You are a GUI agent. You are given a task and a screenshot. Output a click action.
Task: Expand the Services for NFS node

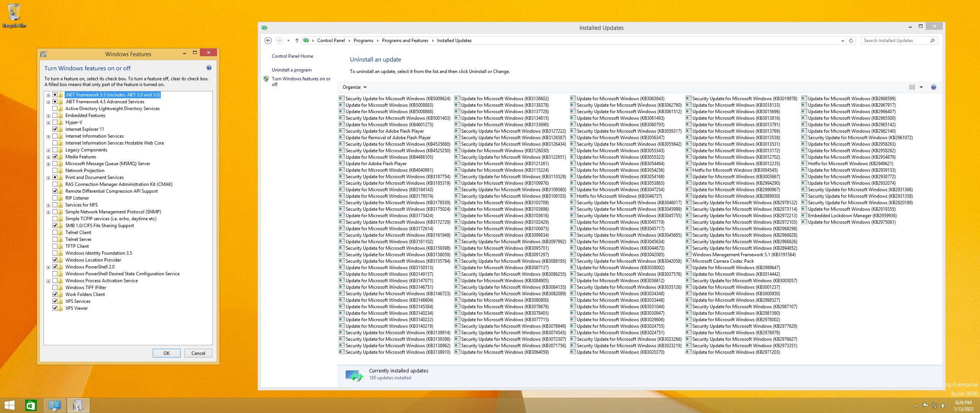point(49,205)
